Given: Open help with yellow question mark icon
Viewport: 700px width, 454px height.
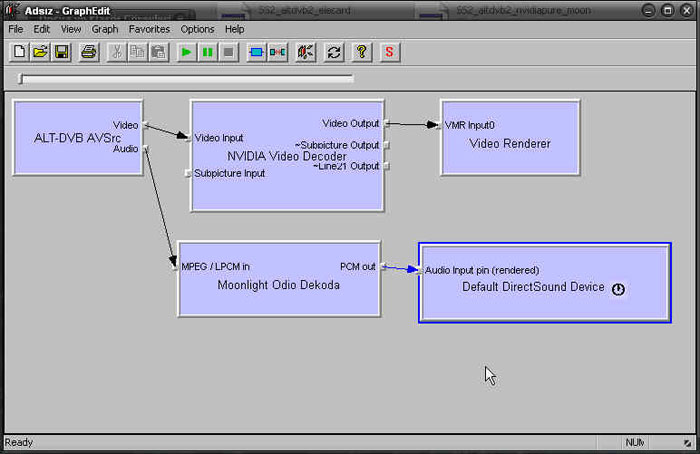Looking at the screenshot, I should click(x=362, y=52).
